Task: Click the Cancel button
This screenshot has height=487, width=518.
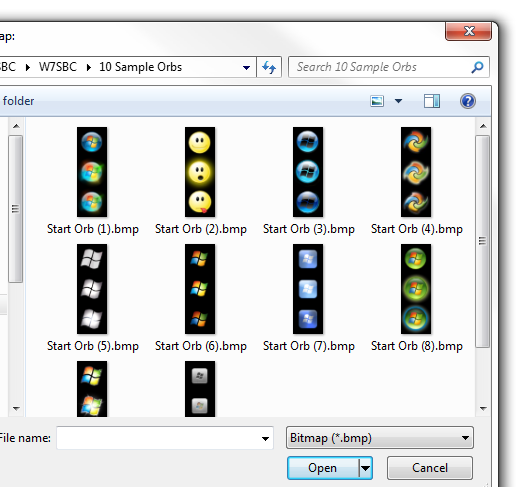Action: pyautogui.click(x=430, y=468)
